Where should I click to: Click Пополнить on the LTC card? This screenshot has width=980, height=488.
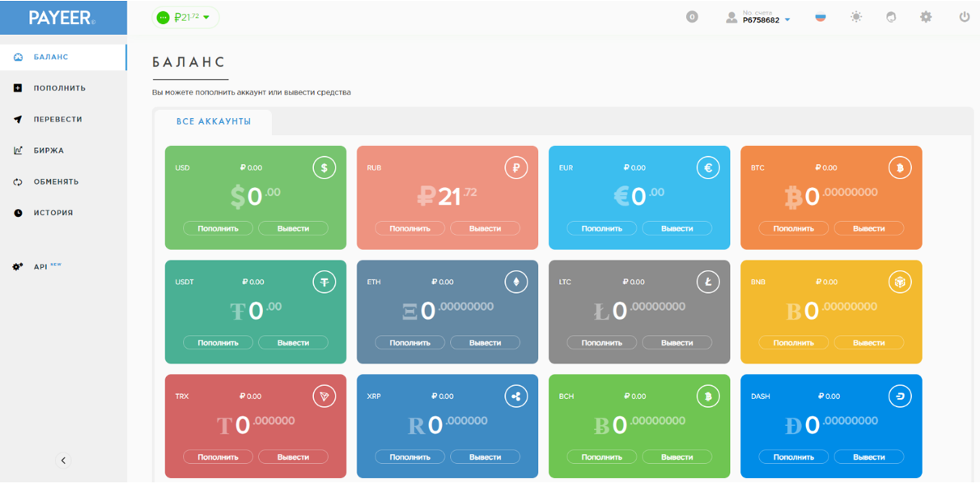602,343
